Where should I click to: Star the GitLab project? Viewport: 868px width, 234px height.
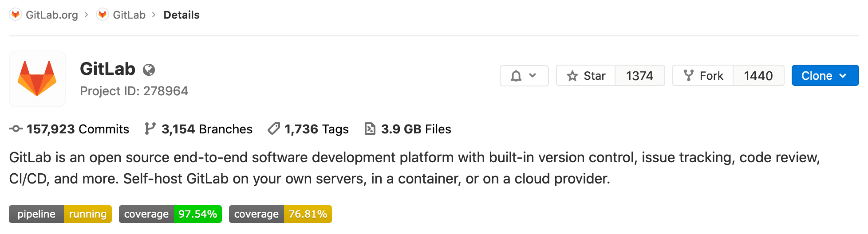point(586,76)
